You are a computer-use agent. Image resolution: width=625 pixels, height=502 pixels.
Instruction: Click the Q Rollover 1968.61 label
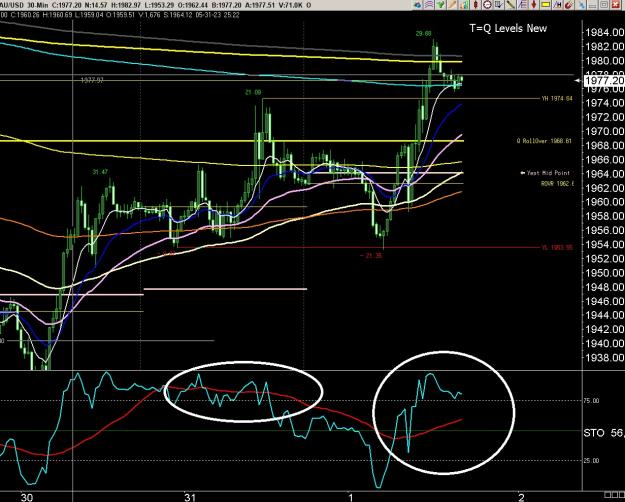(x=544, y=141)
